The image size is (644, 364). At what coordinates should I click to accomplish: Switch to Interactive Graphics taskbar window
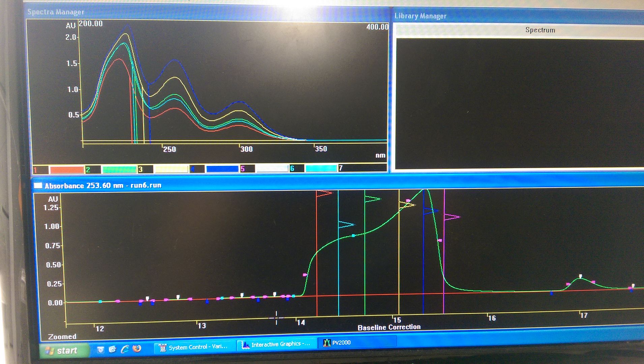pyautogui.click(x=276, y=344)
